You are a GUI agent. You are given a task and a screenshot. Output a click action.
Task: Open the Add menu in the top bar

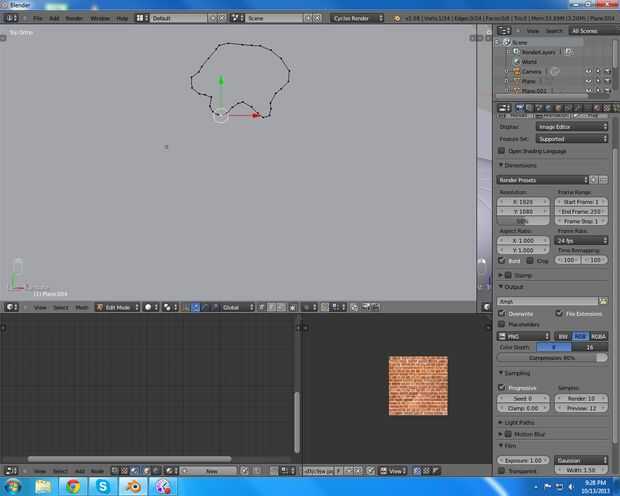pyautogui.click(x=54, y=18)
